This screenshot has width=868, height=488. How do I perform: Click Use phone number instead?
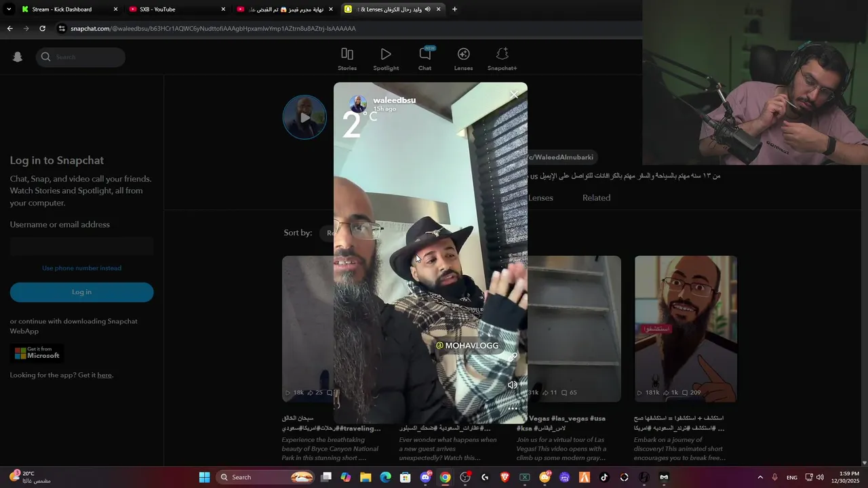(x=81, y=268)
